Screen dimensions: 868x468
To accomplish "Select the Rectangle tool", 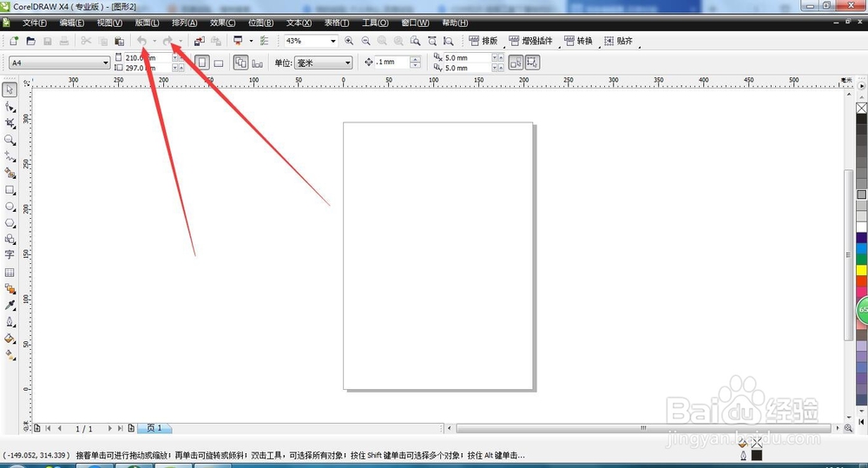I will (x=10, y=190).
